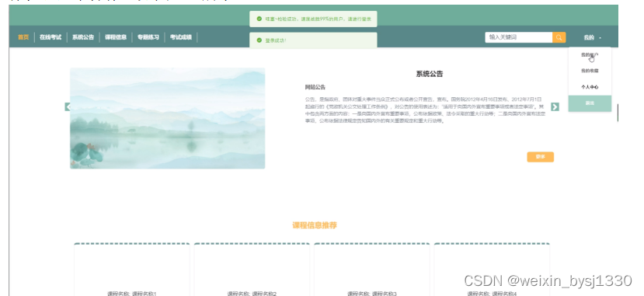This screenshot has height=296, width=644.
Task: Open the 首页 nav item
Action: point(23,37)
